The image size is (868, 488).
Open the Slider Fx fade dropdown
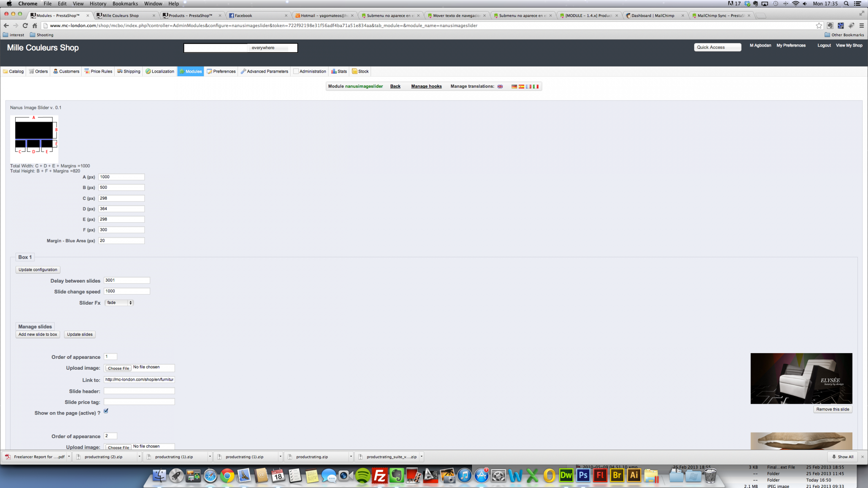pyautogui.click(x=119, y=303)
